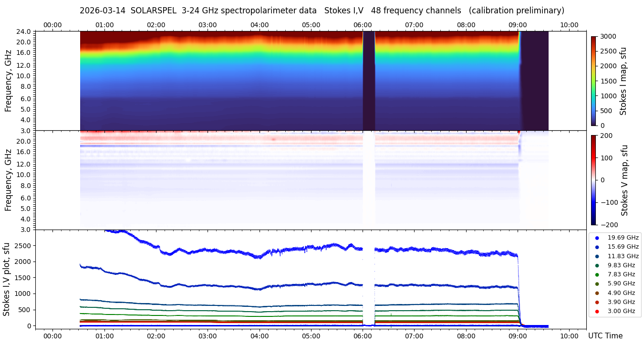The width and height of the screenshot is (644, 346).
Task: Click the 7.83 GHz green legend dot
Action: point(597,274)
